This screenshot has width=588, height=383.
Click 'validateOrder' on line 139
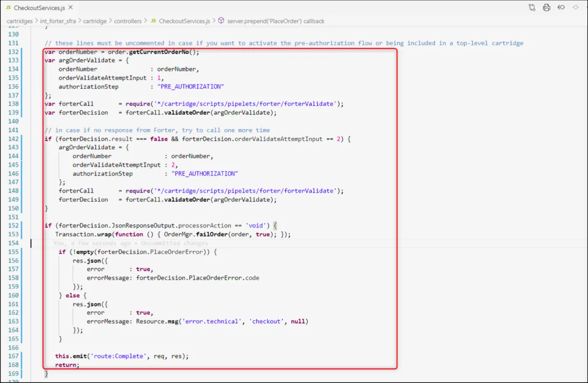click(187, 113)
